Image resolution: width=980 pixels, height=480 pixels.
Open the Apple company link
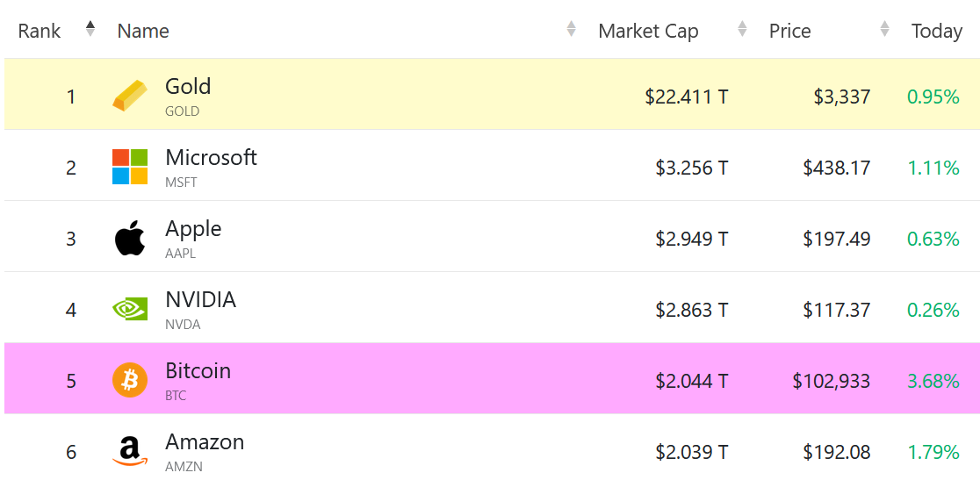click(x=193, y=228)
